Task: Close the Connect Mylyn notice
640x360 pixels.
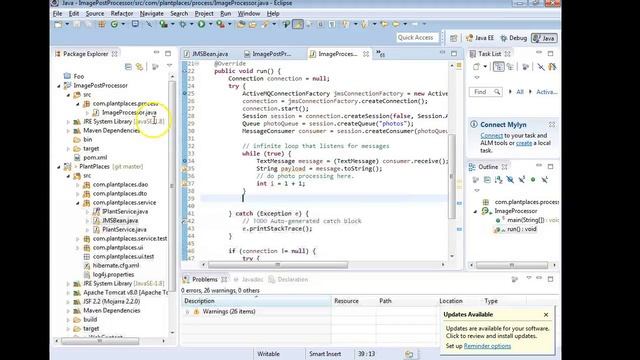Action: click(551, 124)
